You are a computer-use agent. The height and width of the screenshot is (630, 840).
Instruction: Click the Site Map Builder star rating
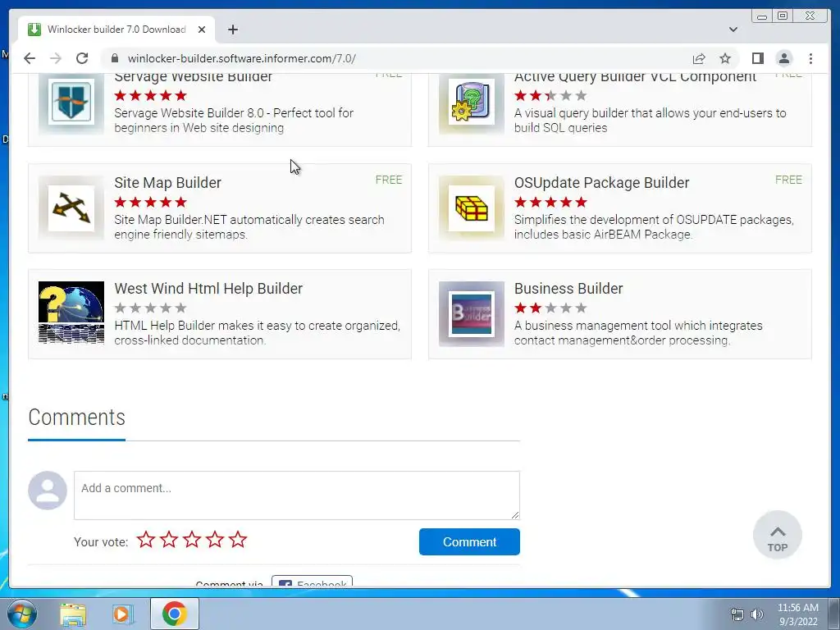tap(151, 202)
